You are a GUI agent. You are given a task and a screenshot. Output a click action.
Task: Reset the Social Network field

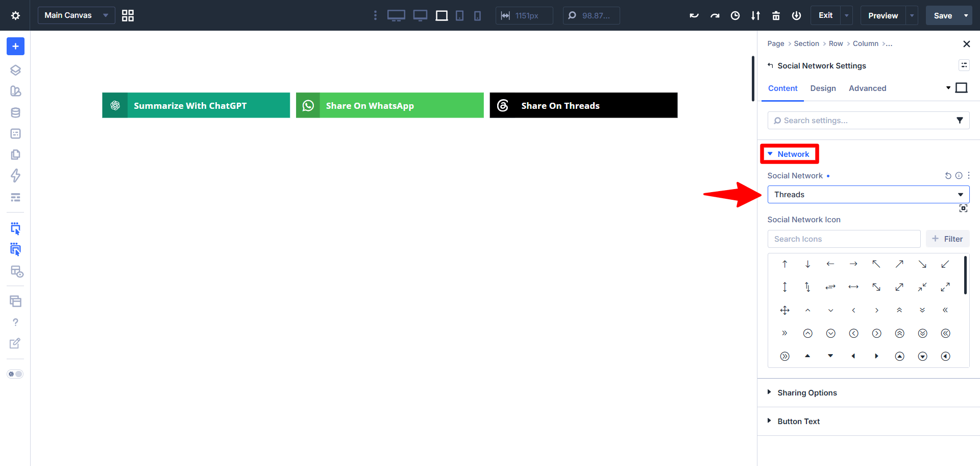[x=948, y=176]
